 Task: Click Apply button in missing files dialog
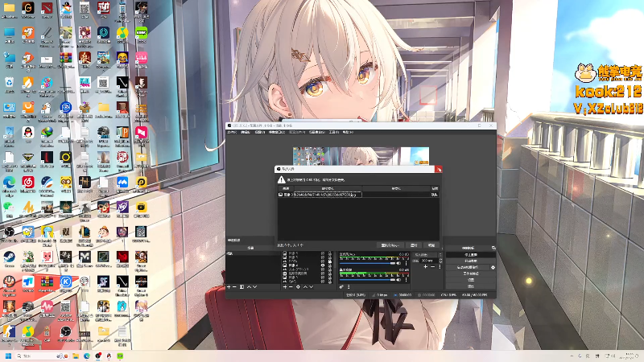(x=414, y=245)
